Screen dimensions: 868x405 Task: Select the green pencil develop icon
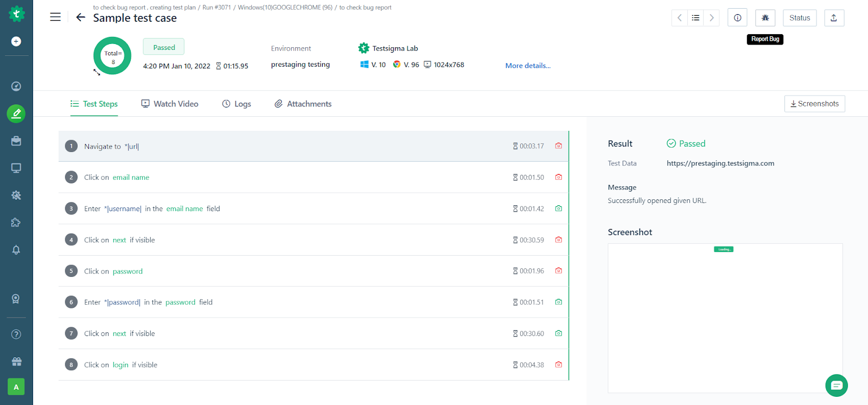point(16,113)
